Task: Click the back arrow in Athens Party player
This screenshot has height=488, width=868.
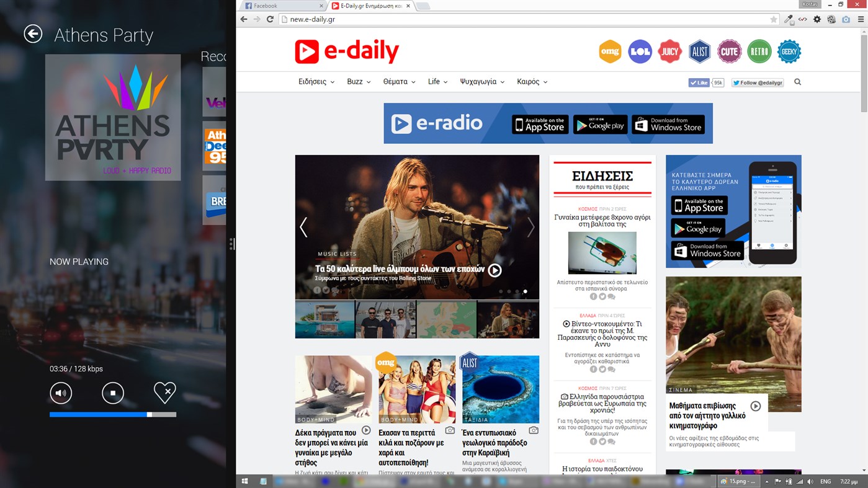Action: pyautogui.click(x=32, y=34)
